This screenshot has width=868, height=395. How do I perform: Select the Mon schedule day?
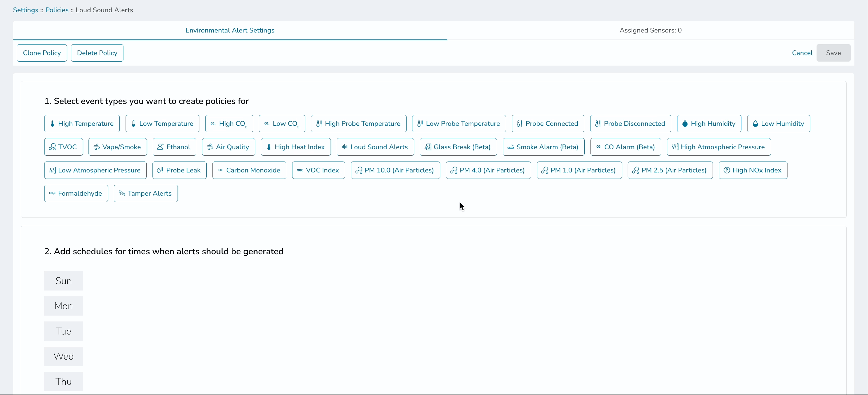tap(63, 306)
